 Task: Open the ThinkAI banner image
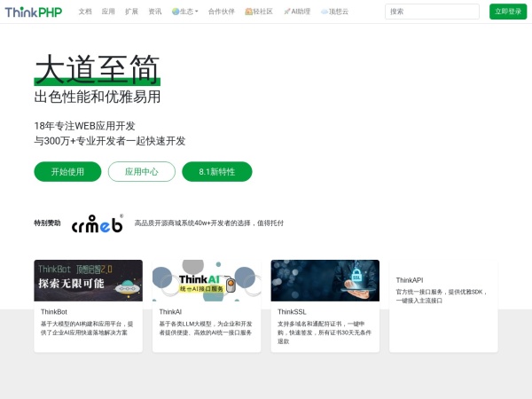(x=207, y=280)
